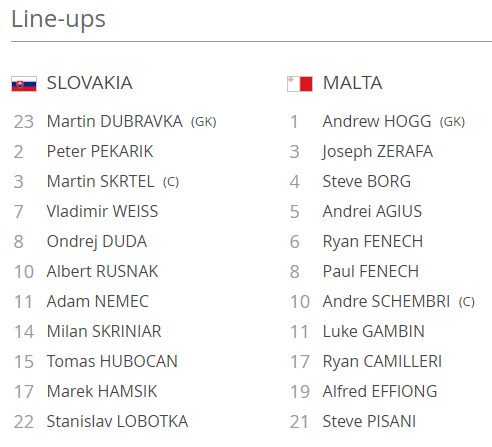492x447 pixels.
Task: Open Milan SKRINIAR's profile
Action: (x=104, y=331)
